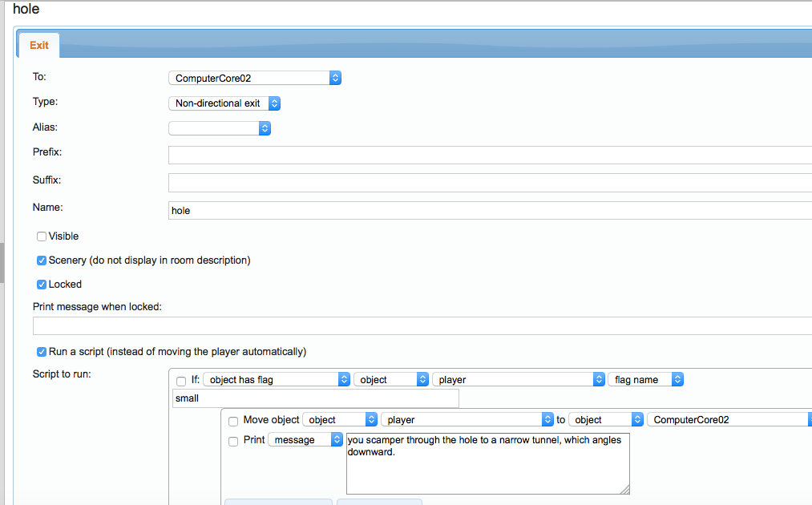Disable the Run a script checkbox
This screenshot has width=812, height=505.
[x=42, y=352]
